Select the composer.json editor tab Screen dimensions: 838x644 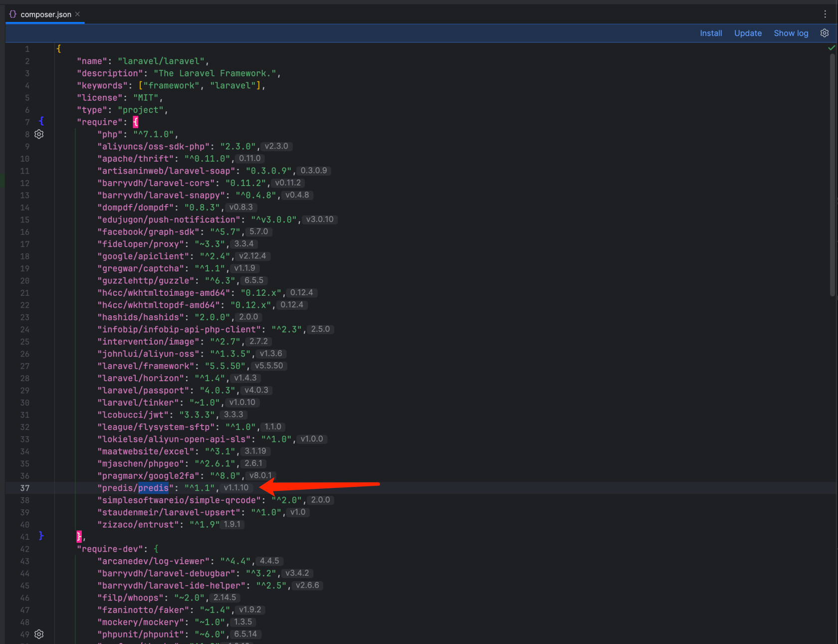click(x=45, y=14)
